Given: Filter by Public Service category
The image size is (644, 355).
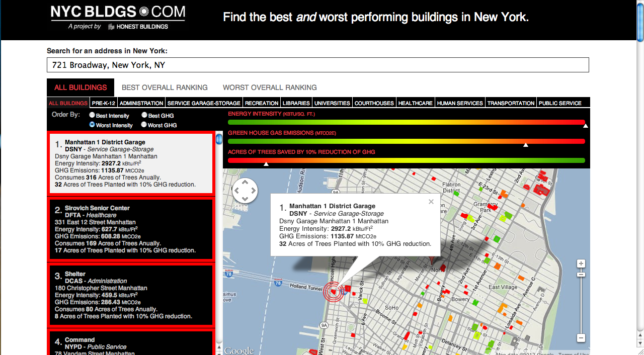Looking at the screenshot, I should tap(560, 103).
